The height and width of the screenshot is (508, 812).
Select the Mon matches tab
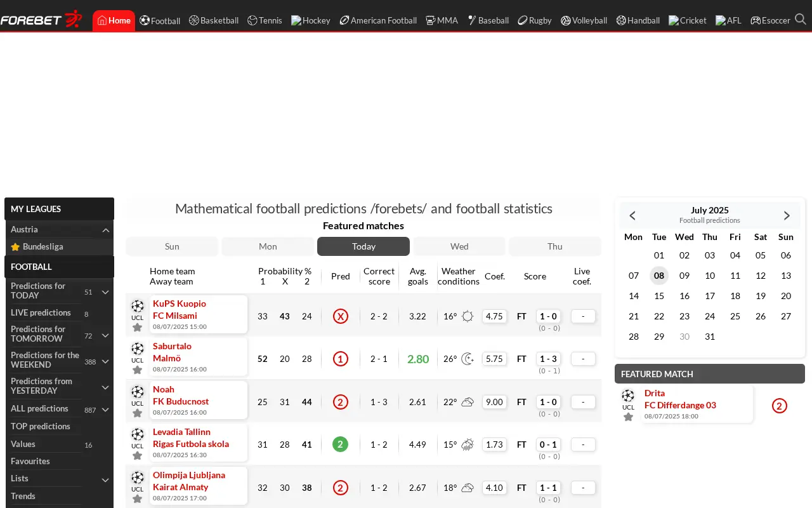pos(268,246)
